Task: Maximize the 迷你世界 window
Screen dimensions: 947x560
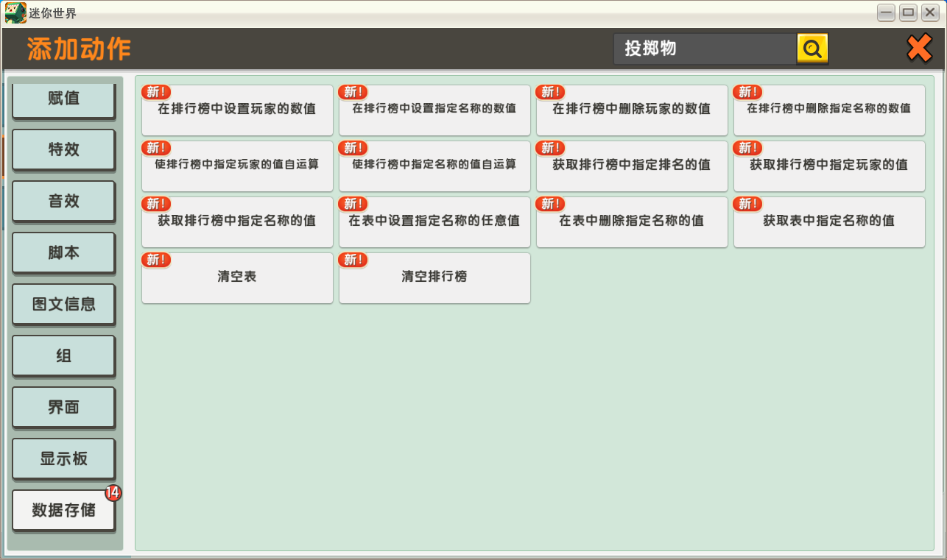Action: [x=908, y=13]
